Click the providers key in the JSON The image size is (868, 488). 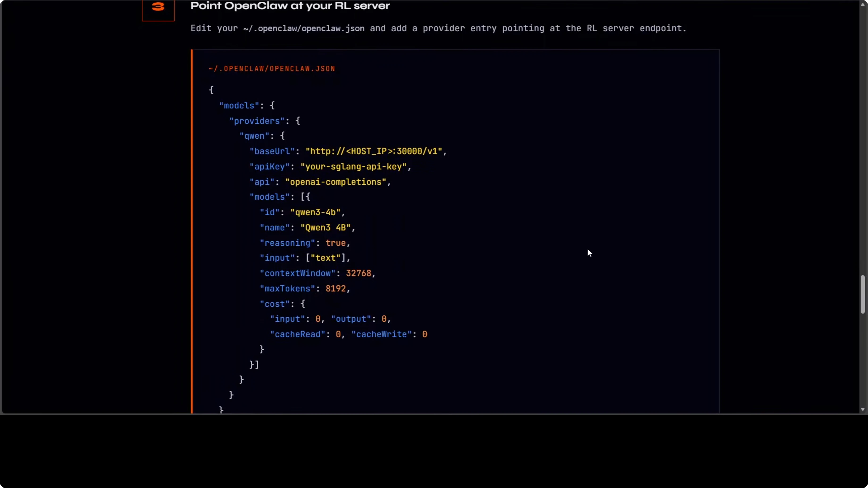tap(256, 120)
